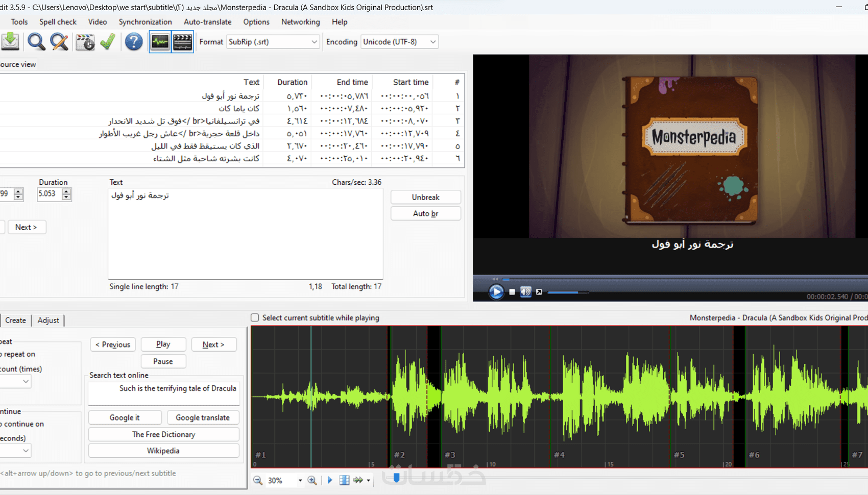Click the Wikipedia button

[163, 451]
